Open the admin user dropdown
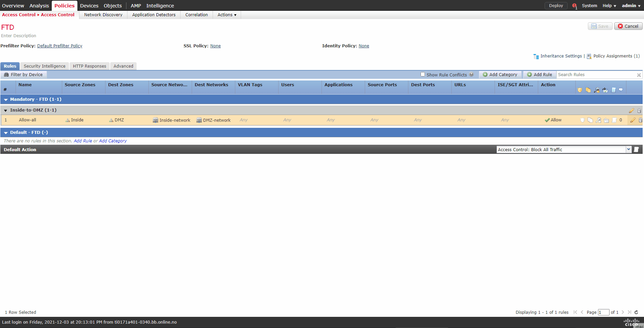This screenshot has height=328, width=644. tap(631, 6)
